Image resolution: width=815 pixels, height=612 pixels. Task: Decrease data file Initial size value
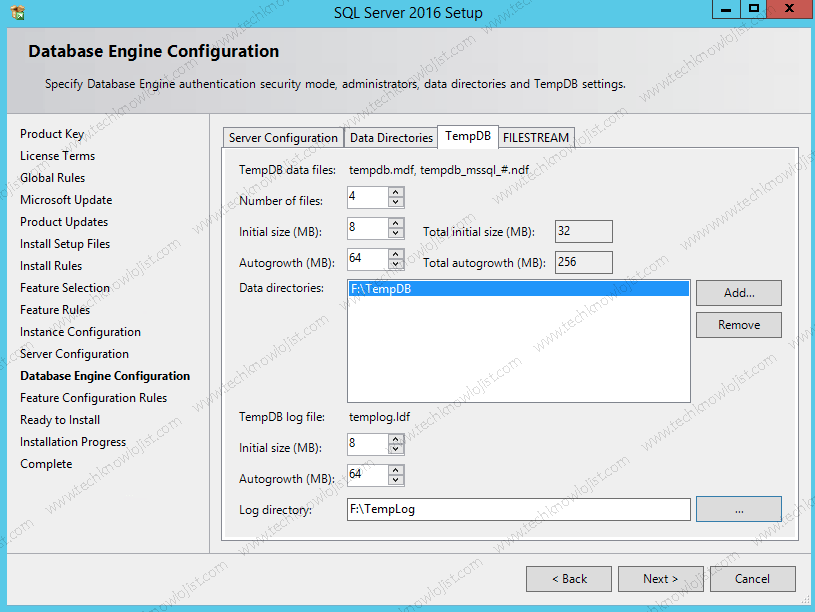coord(396,233)
